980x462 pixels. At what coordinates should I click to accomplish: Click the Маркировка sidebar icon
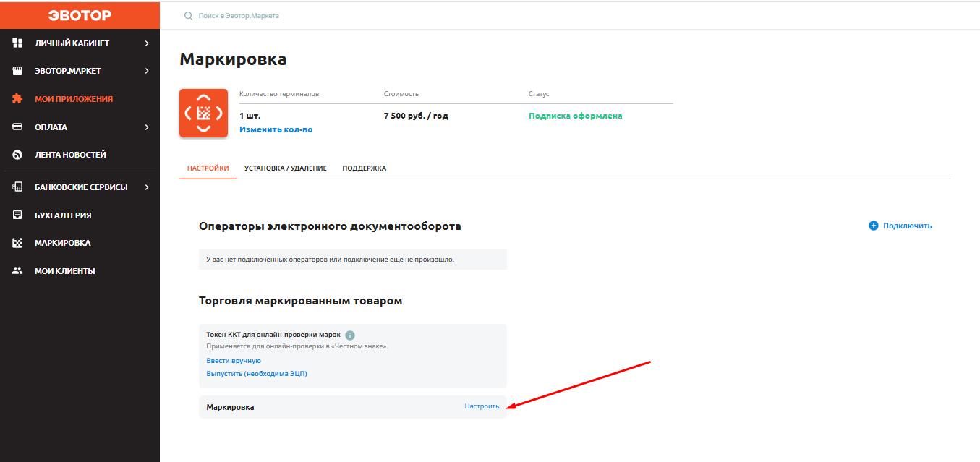pos(18,243)
